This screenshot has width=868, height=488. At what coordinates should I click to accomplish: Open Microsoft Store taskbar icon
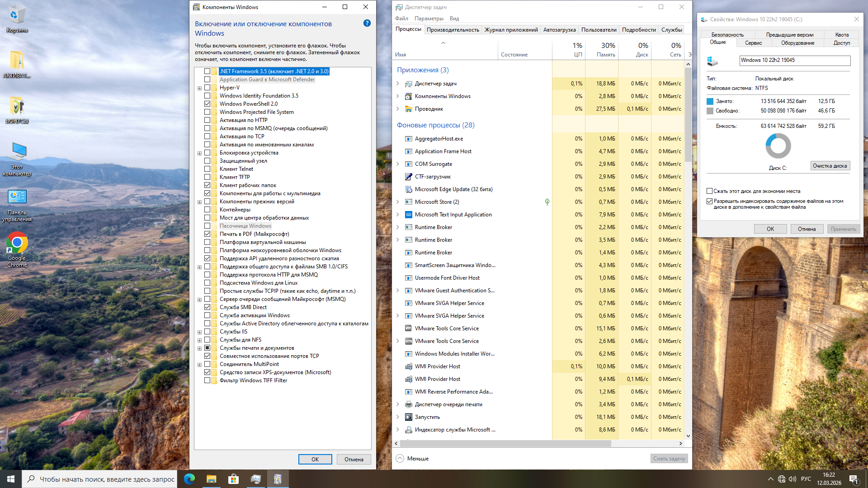(233, 479)
